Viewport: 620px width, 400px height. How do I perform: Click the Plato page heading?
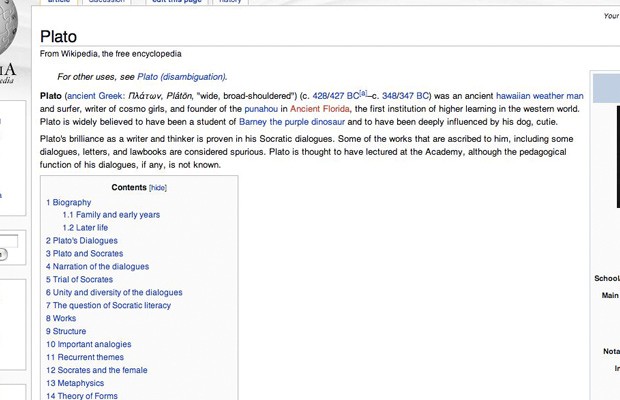tap(58, 36)
